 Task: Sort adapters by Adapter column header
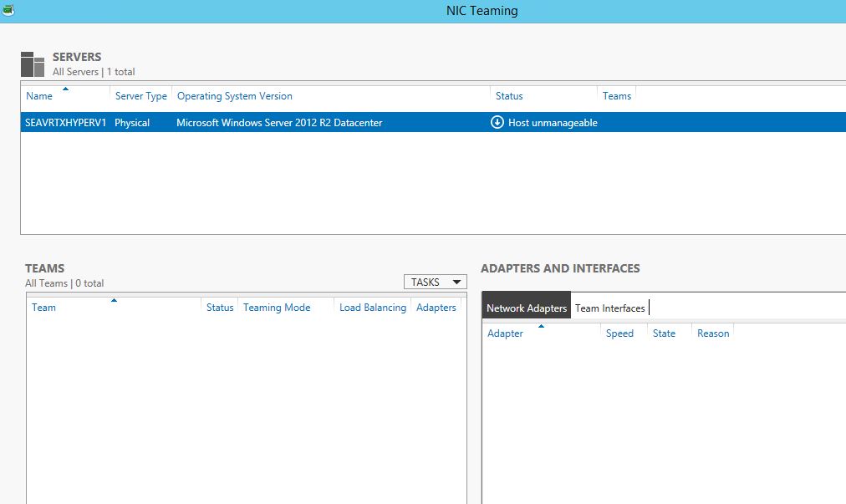(x=505, y=333)
